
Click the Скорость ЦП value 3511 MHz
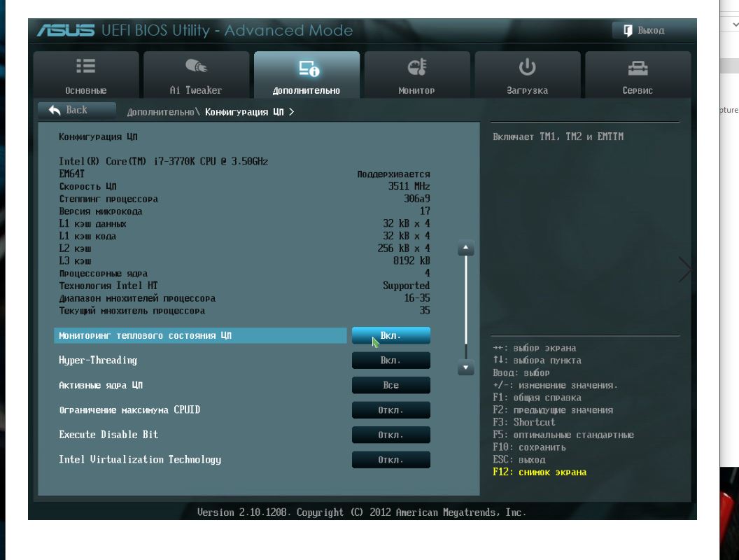click(x=409, y=186)
